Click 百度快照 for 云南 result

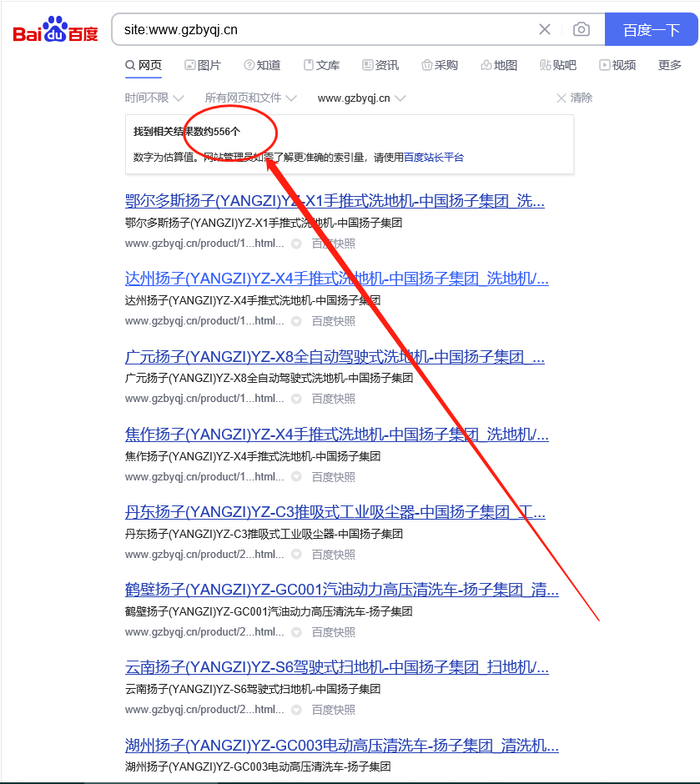[334, 710]
